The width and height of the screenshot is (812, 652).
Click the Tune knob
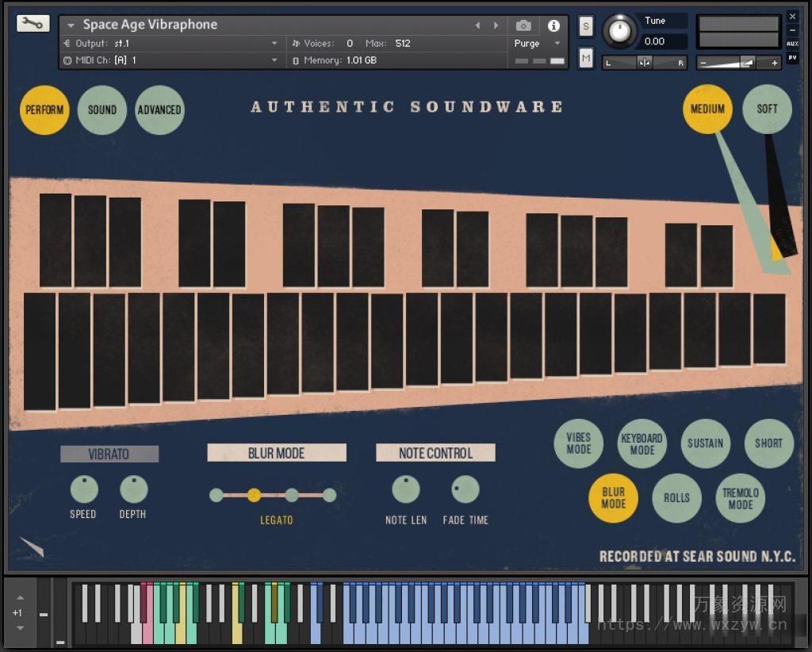tap(619, 30)
